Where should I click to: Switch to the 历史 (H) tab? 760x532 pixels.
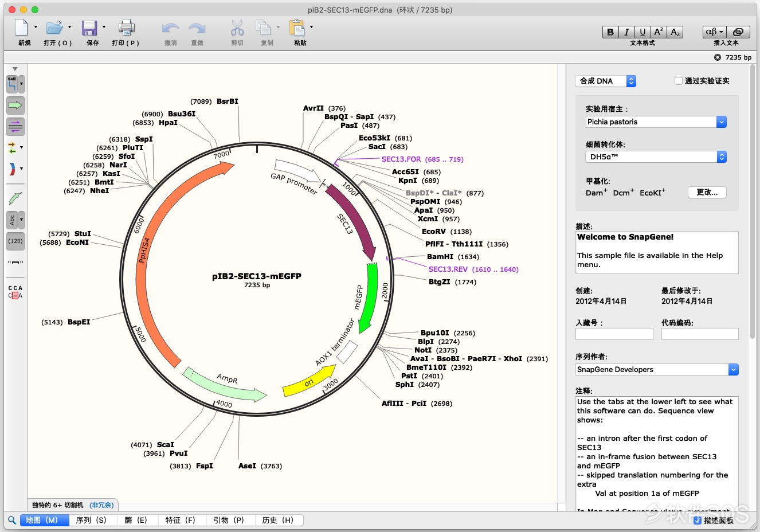coord(278,520)
